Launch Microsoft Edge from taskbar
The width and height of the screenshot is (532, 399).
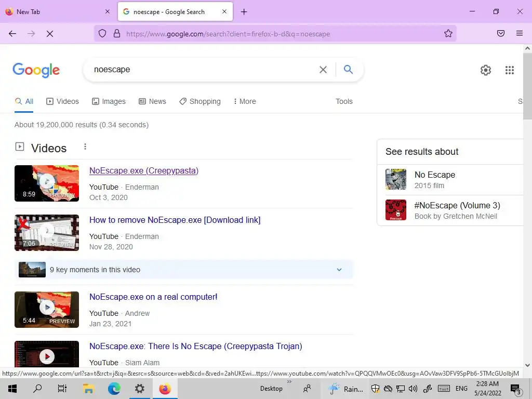(114, 389)
